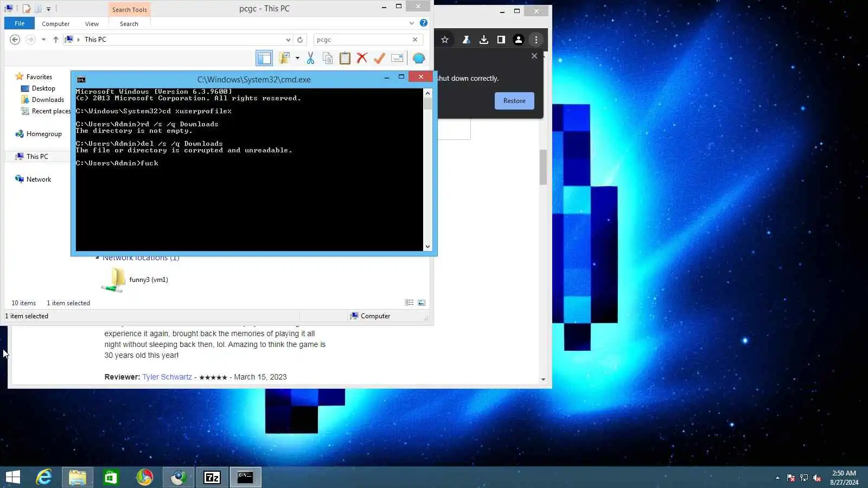Click the blue shell icon in Explorer toolbar
868x488 pixels.
pyautogui.click(x=419, y=58)
